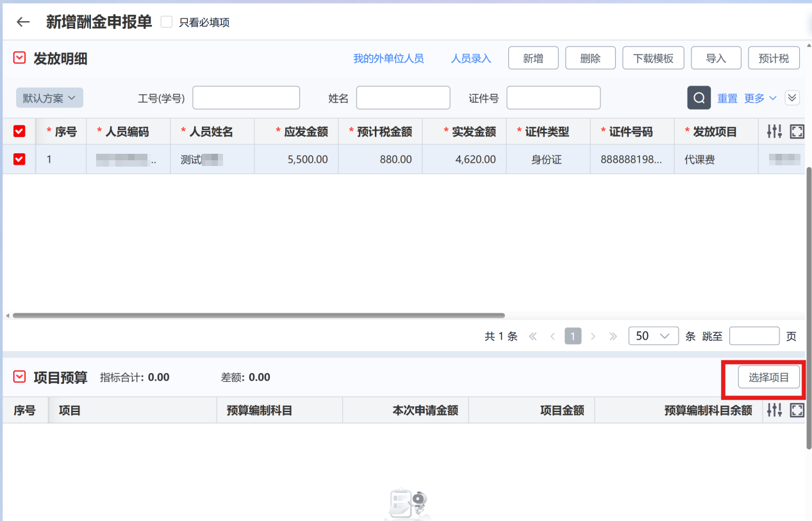This screenshot has height=521, width=812.
Task: Expand 项目预算 table to fullscreen
Action: (x=797, y=410)
